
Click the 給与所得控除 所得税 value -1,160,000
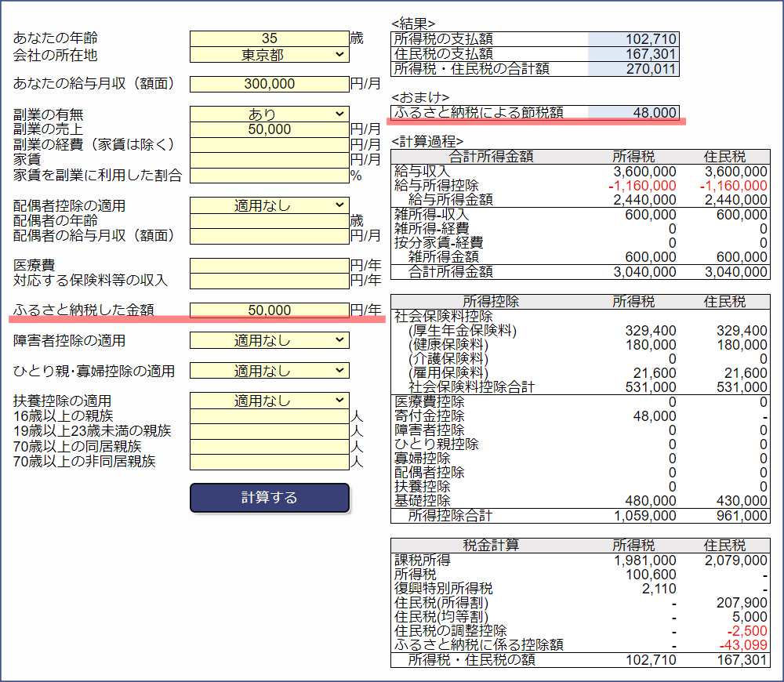coord(642,186)
